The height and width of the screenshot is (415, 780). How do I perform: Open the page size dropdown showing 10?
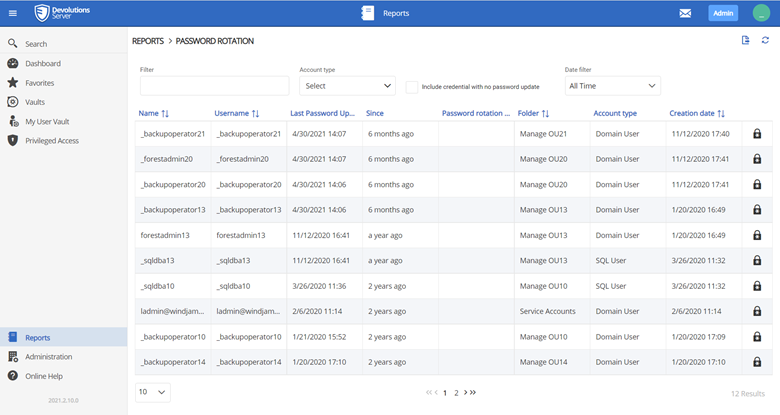point(152,392)
